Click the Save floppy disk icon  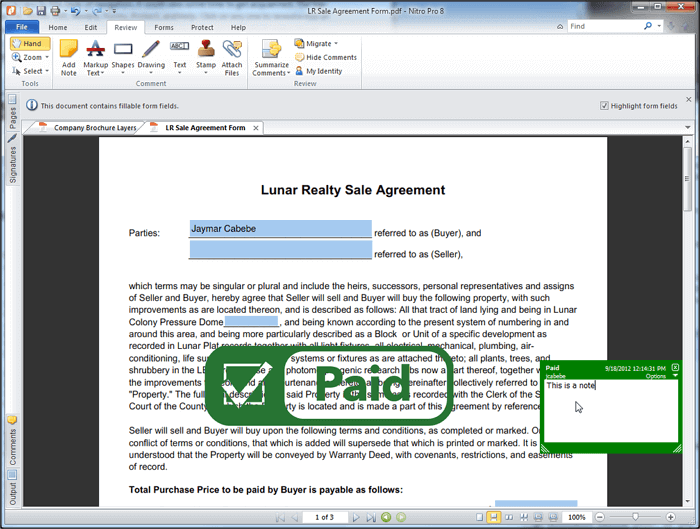(x=41, y=11)
